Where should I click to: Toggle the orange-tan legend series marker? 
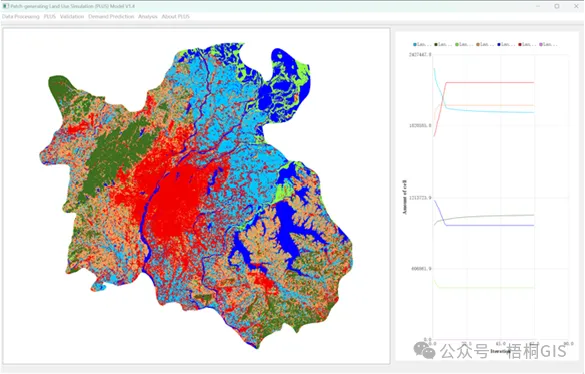pos(478,44)
